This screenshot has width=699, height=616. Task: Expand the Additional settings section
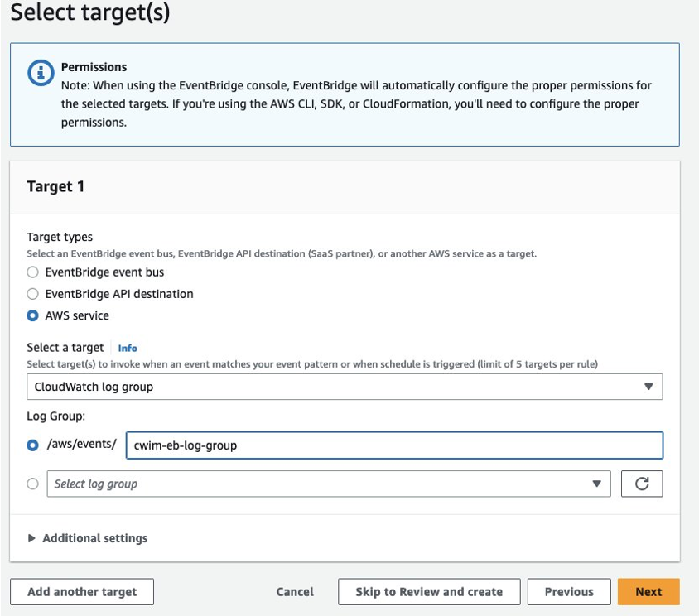coord(94,538)
